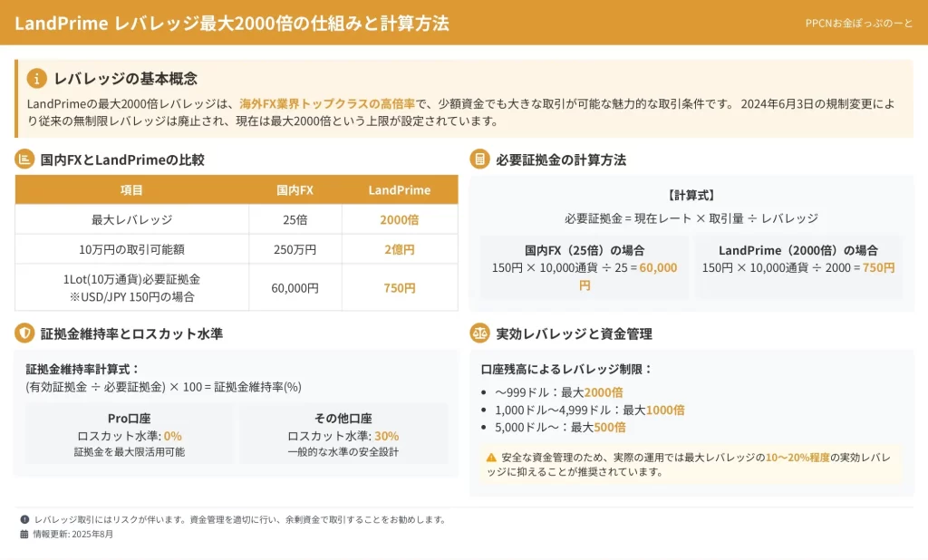Click the 必要証拠金の計算方法 heading
This screenshot has height=560, width=928.
coord(560,159)
